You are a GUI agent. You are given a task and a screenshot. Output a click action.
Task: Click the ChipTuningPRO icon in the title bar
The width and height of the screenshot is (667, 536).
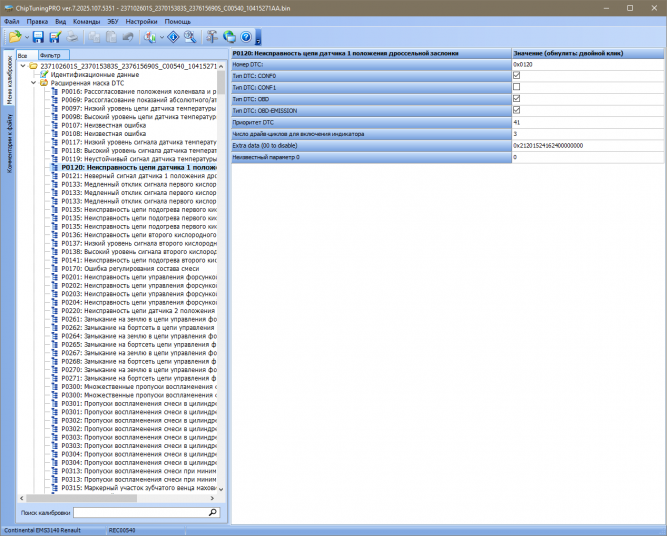point(8,8)
